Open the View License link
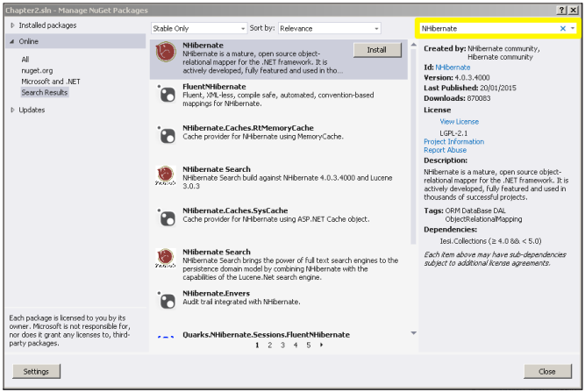585x392 pixels. 459,122
